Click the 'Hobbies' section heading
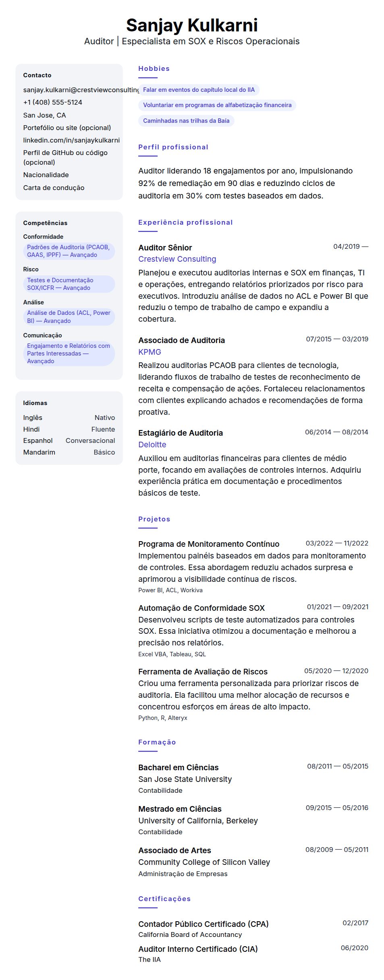 point(154,68)
